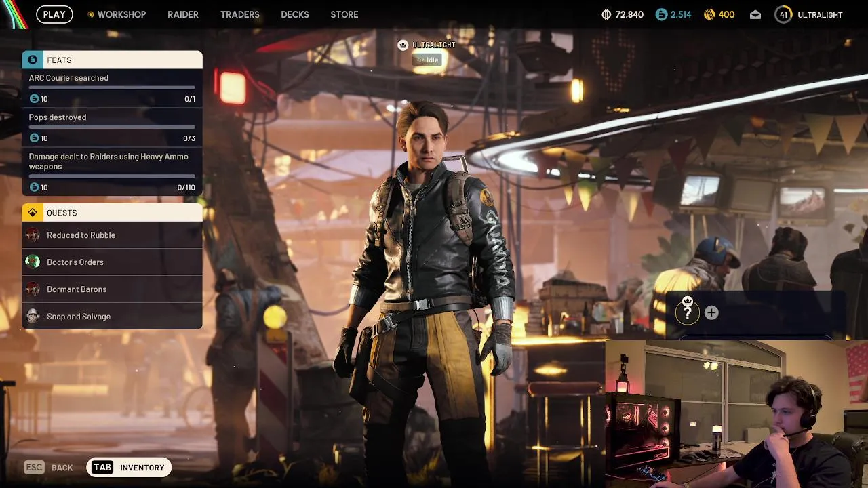Screen dimensions: 868x488
Task: Open the TAB INVENTORY button
Action: click(x=129, y=467)
